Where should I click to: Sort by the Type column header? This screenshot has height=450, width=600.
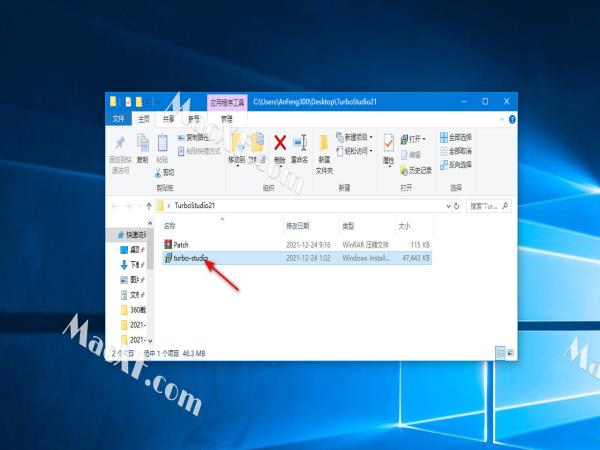348,226
